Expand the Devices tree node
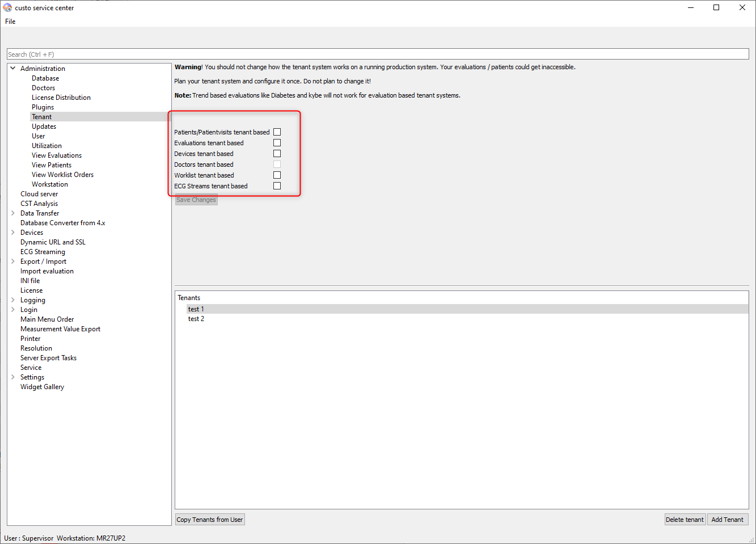 pyautogui.click(x=13, y=233)
